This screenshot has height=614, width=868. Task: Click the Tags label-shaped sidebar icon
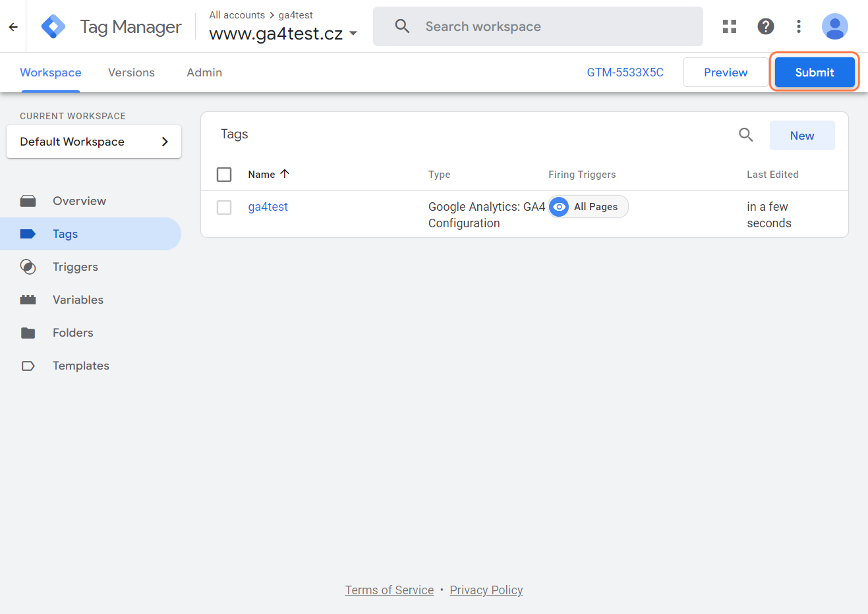(28, 234)
